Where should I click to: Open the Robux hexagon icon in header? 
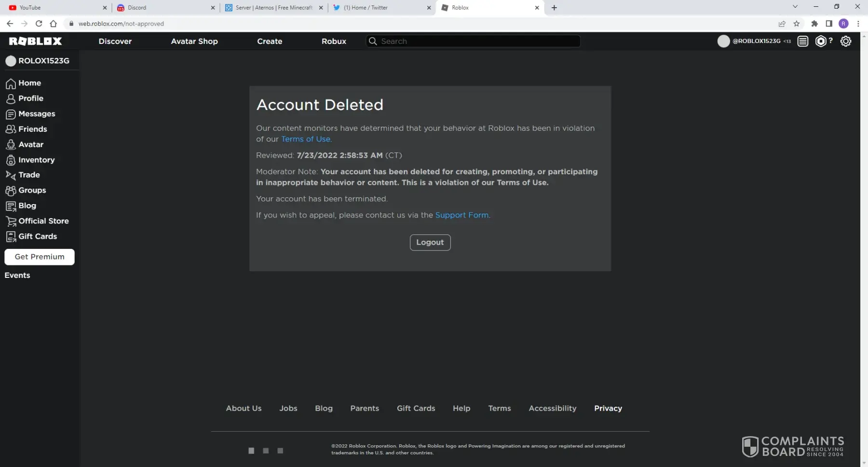click(x=820, y=41)
